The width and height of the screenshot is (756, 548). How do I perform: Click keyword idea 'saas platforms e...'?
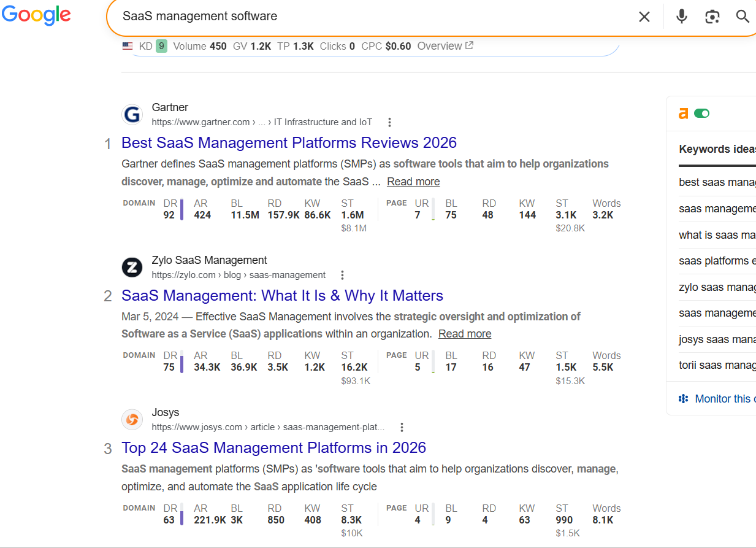pyautogui.click(x=717, y=261)
